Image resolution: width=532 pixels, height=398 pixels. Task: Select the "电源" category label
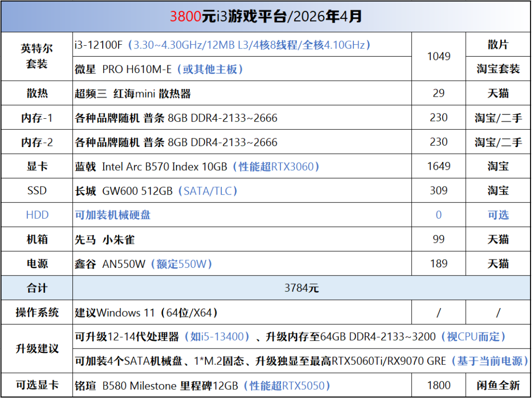(37, 264)
